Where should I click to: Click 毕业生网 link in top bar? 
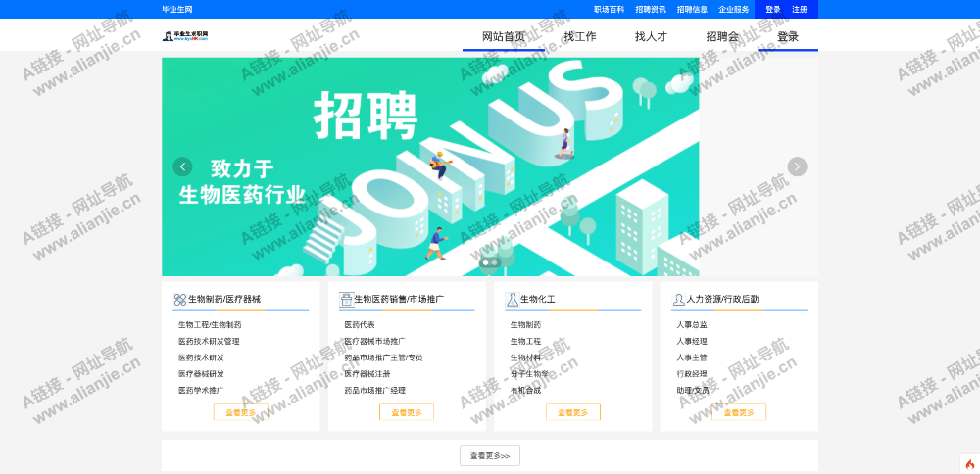pos(176,10)
